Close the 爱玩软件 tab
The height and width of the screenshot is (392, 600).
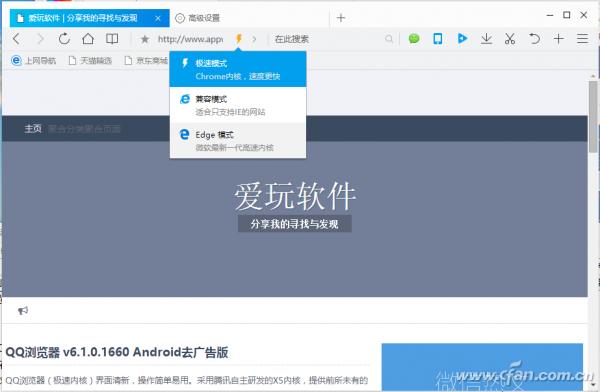158,18
